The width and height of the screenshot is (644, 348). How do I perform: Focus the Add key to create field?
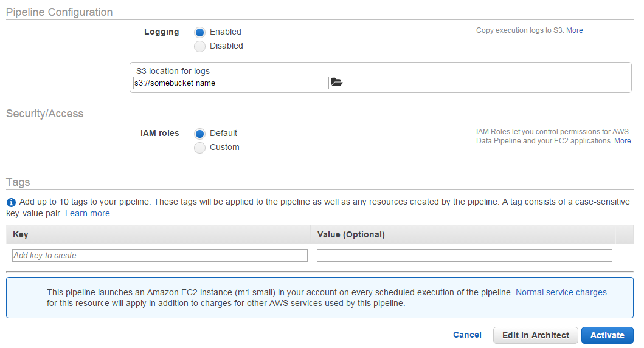tap(159, 256)
